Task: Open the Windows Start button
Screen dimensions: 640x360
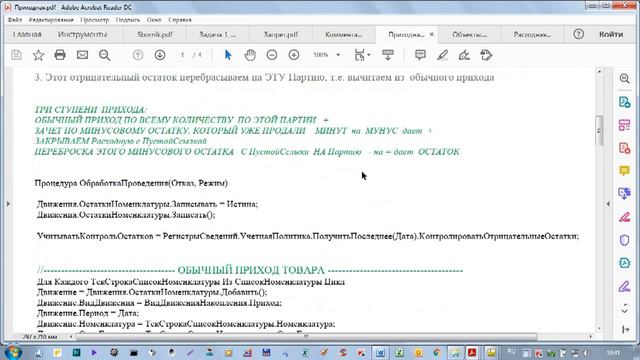Action: [x=13, y=353]
